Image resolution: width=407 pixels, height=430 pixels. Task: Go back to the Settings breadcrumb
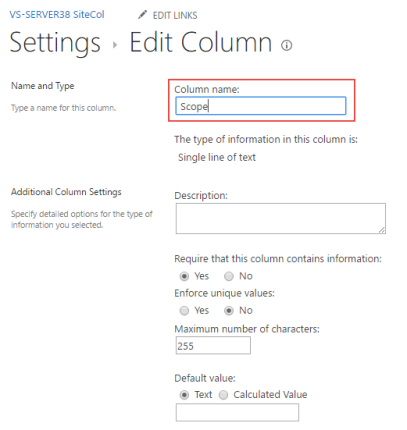(x=55, y=43)
